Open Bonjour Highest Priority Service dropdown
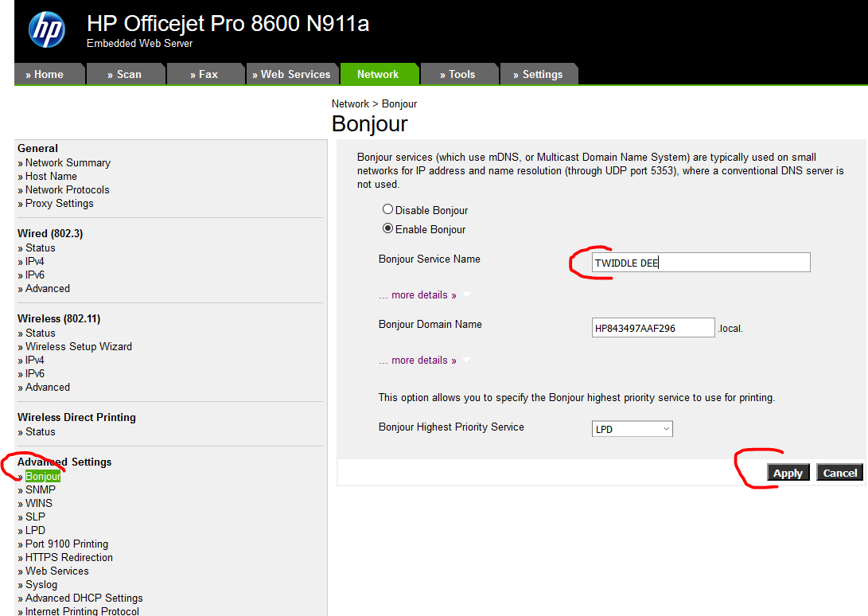 pos(633,429)
